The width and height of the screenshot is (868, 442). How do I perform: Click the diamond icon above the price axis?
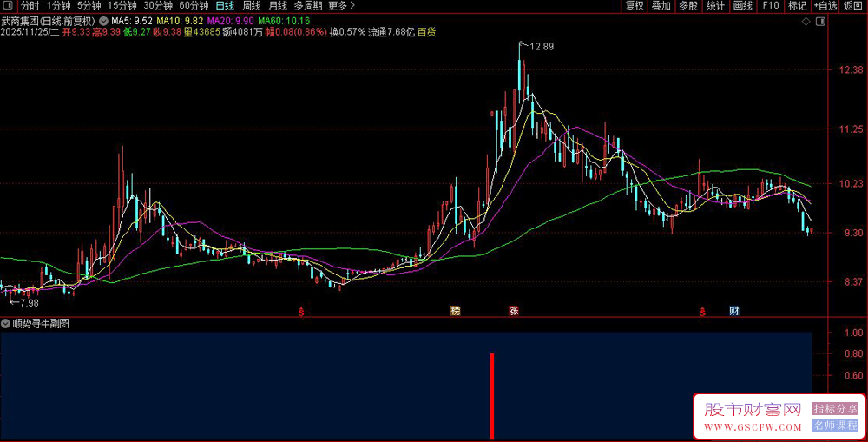pos(806,20)
